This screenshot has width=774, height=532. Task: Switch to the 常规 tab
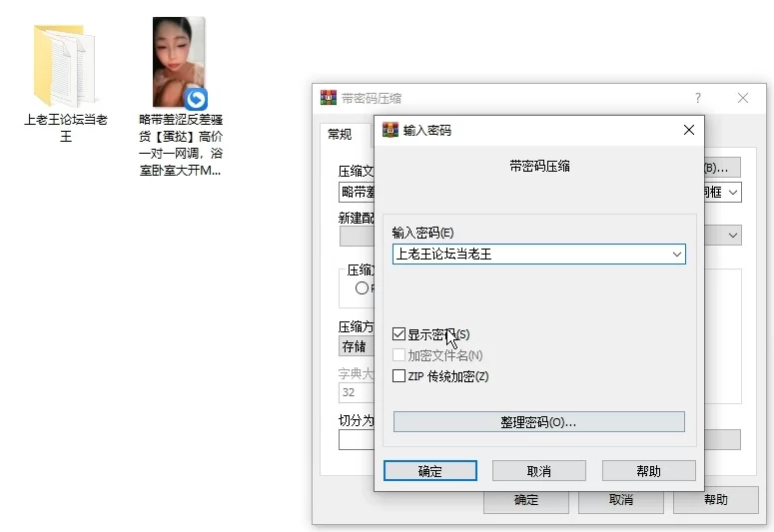[341, 134]
